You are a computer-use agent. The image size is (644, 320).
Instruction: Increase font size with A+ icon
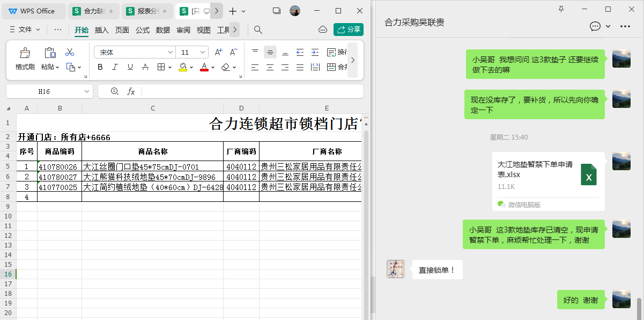218,52
